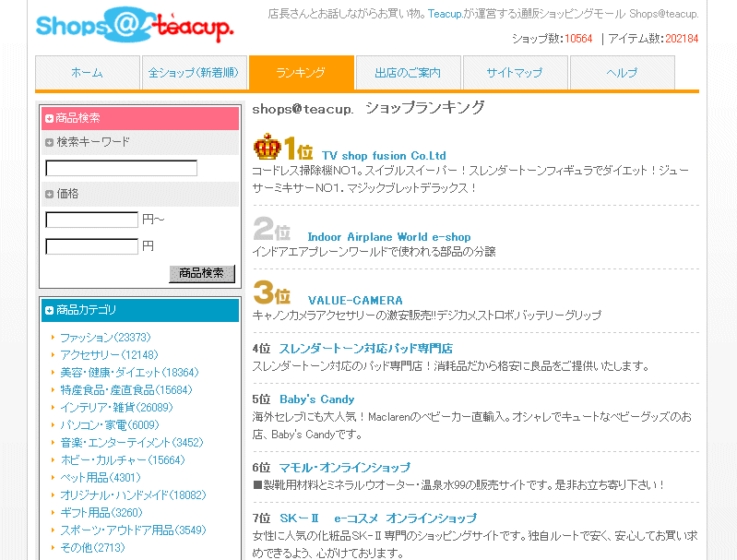Open SK-II e-コスメ オンラインショップ link

click(378, 518)
